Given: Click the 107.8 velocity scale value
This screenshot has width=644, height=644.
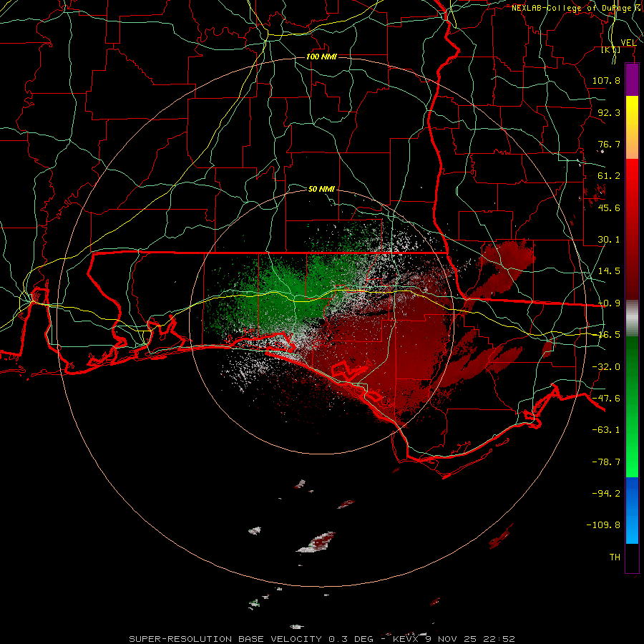Looking at the screenshot, I should [x=606, y=80].
